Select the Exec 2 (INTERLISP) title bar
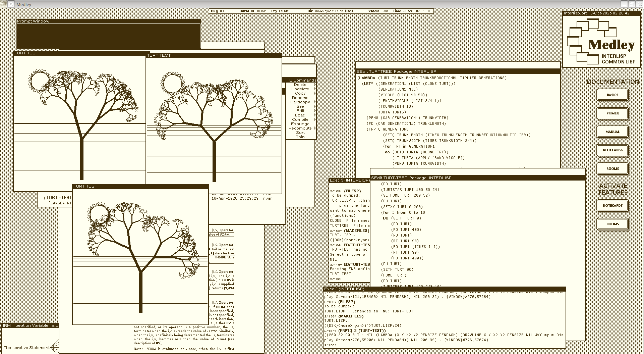 [x=445, y=289]
